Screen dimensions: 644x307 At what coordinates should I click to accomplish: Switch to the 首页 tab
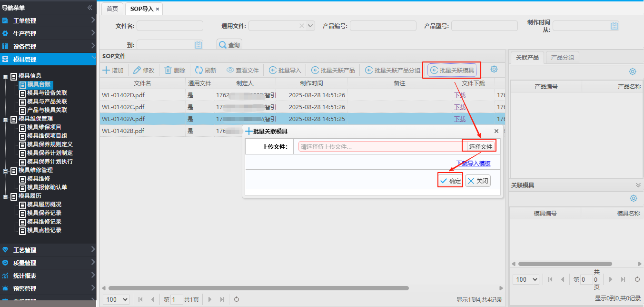click(x=112, y=9)
